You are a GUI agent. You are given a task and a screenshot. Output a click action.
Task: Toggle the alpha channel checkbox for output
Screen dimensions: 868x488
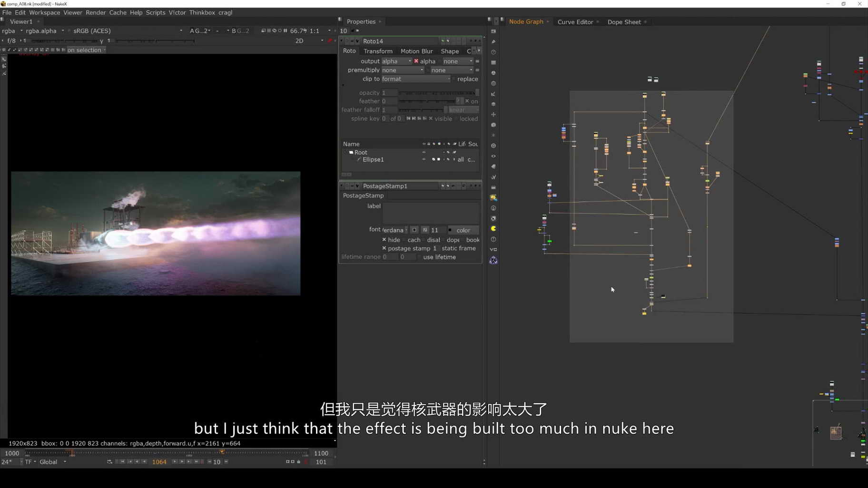(416, 61)
